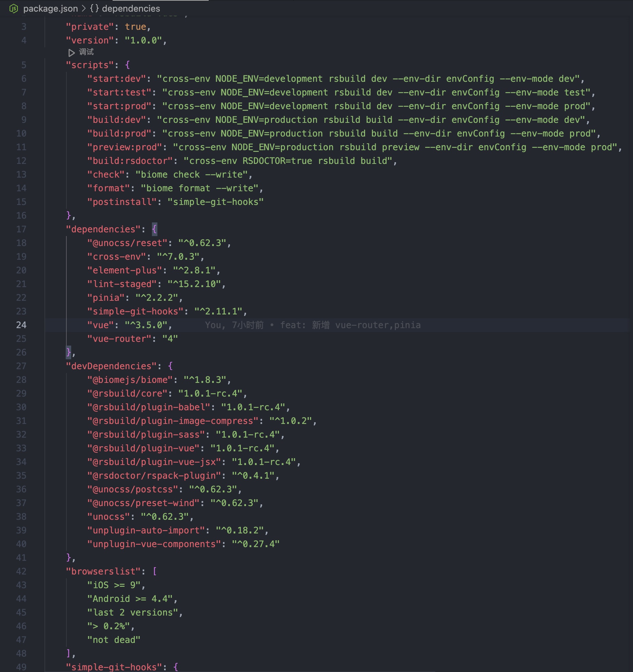Click the highlighted opening brace after dependencies

pos(154,229)
